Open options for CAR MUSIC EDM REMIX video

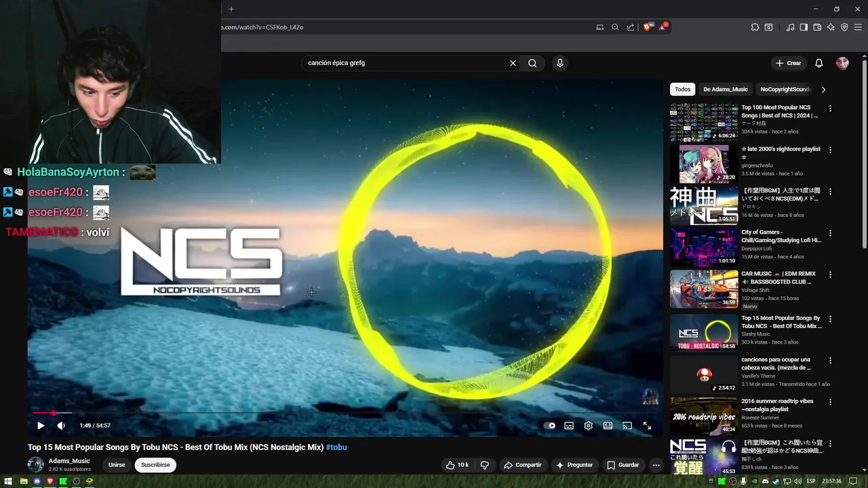(830, 274)
